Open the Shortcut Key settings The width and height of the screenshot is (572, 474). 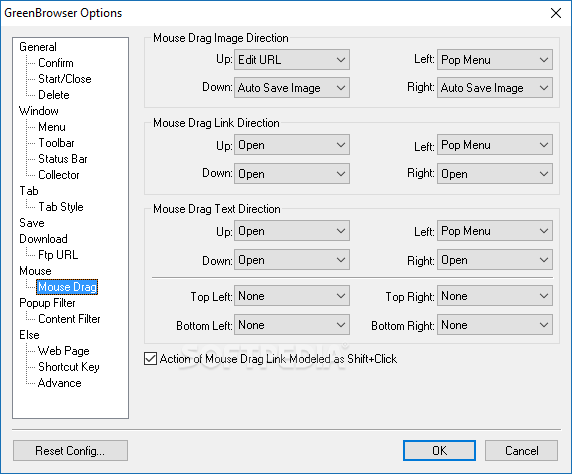point(69,367)
